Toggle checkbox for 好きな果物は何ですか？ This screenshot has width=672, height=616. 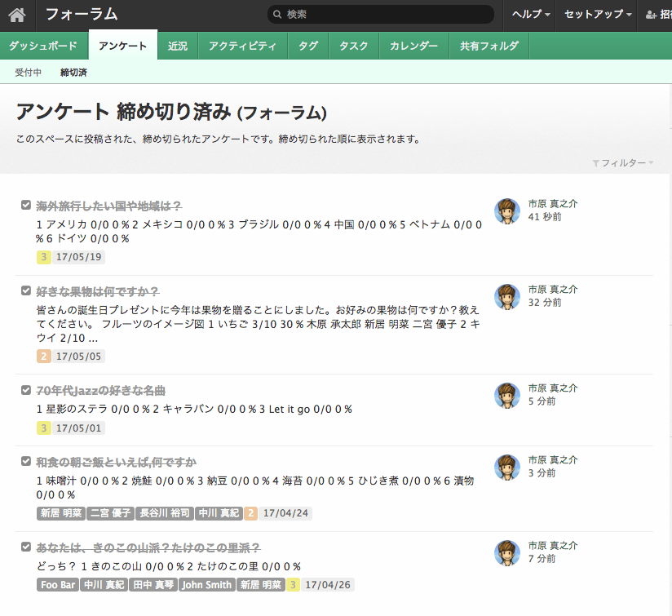coord(26,290)
